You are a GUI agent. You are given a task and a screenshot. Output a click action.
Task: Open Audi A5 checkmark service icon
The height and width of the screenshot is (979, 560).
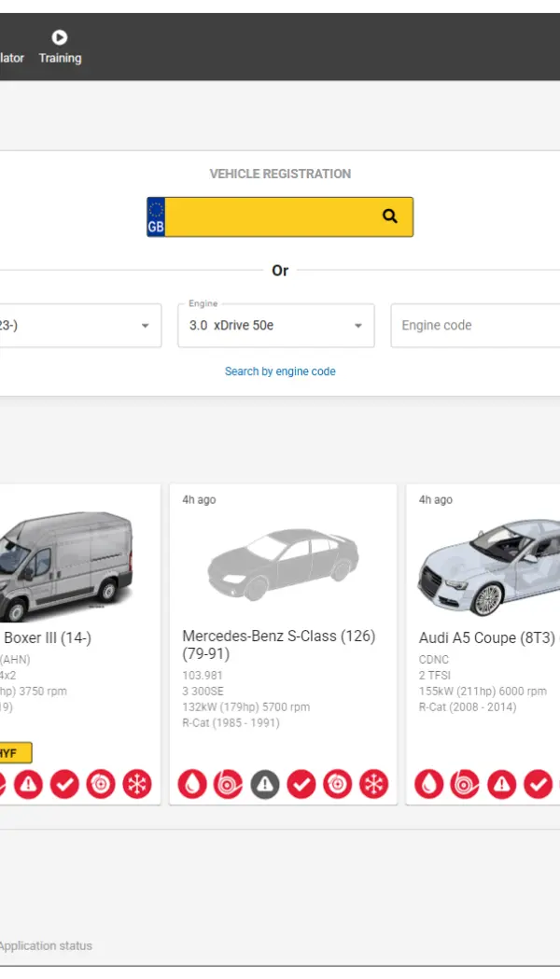click(539, 784)
